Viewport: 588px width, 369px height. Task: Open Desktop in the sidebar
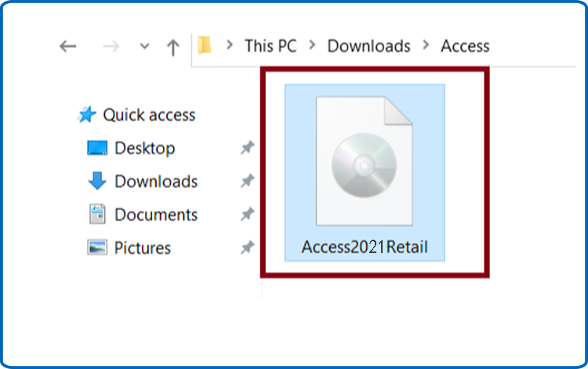point(145,148)
